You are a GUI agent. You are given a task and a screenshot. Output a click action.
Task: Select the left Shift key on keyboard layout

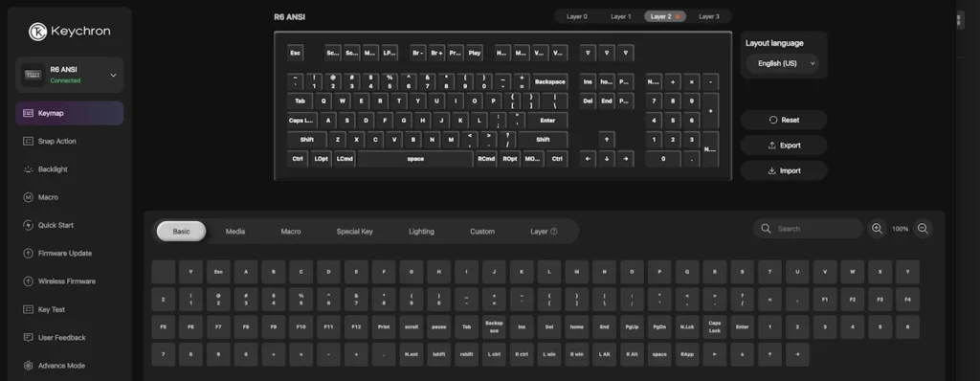coord(307,140)
